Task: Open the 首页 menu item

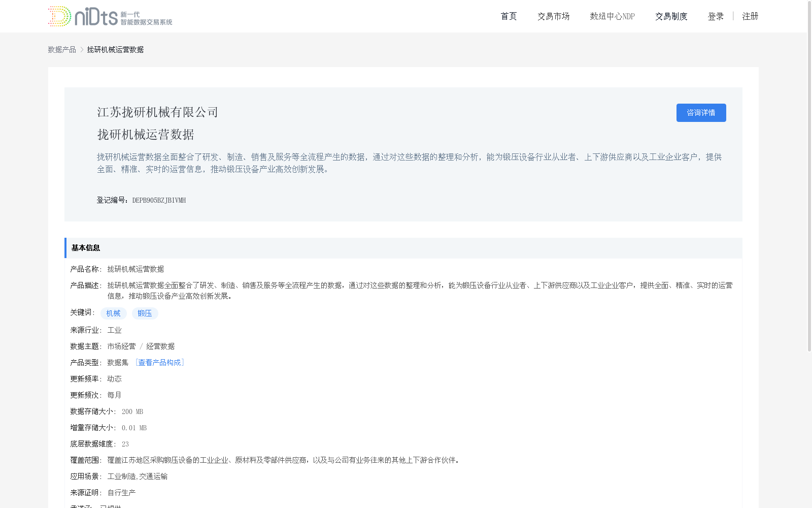Action: [x=509, y=16]
